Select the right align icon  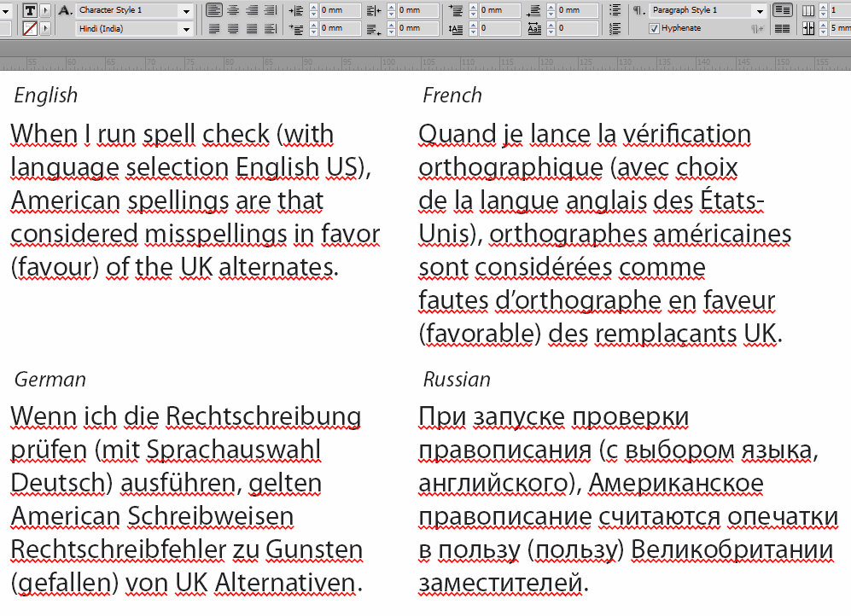coord(252,10)
